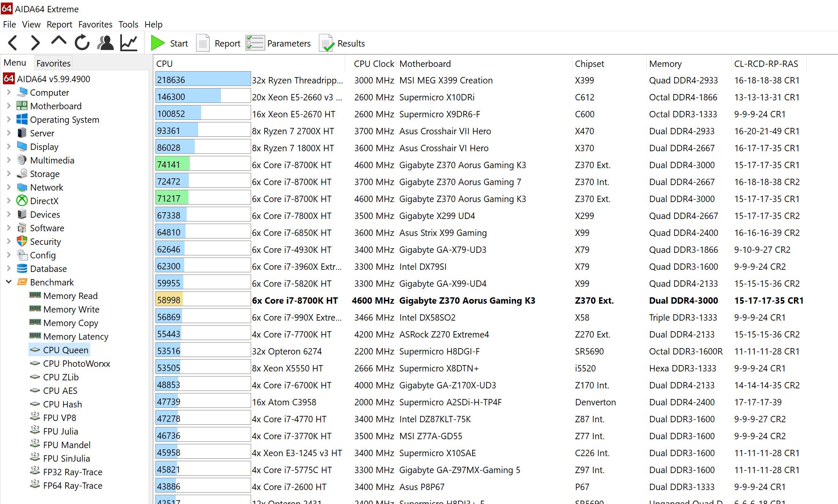
Task: Click the Parameters checklist icon
Action: click(255, 43)
